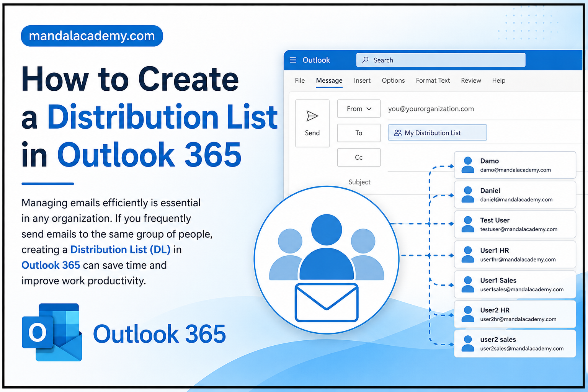Select the User1 HR contact name

(x=495, y=250)
